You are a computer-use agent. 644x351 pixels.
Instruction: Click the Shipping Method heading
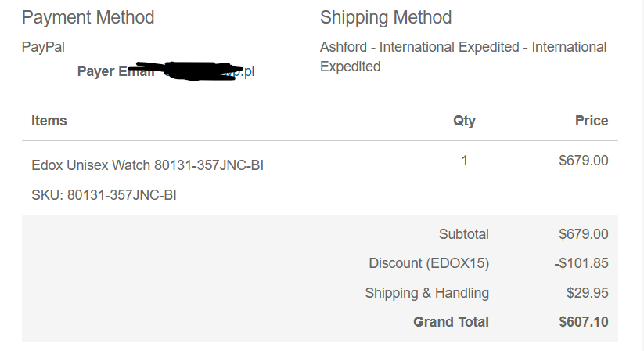[385, 17]
